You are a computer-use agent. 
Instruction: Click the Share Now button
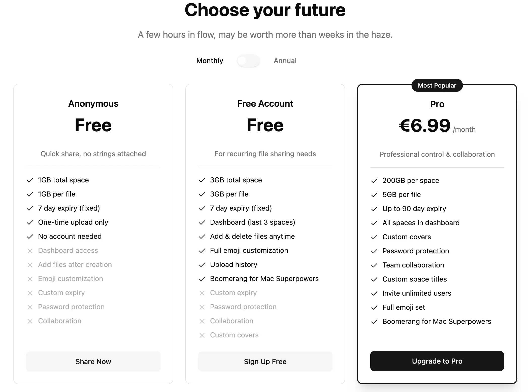(93, 362)
